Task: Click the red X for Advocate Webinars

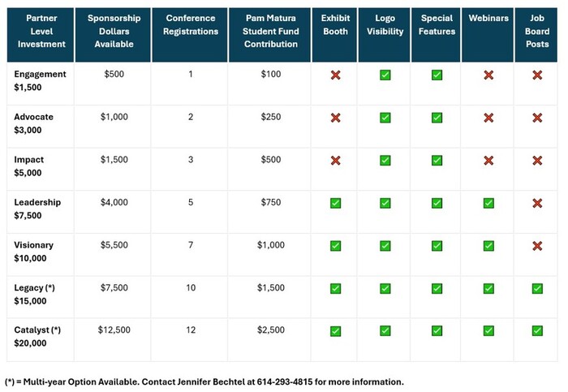Action: [488, 118]
